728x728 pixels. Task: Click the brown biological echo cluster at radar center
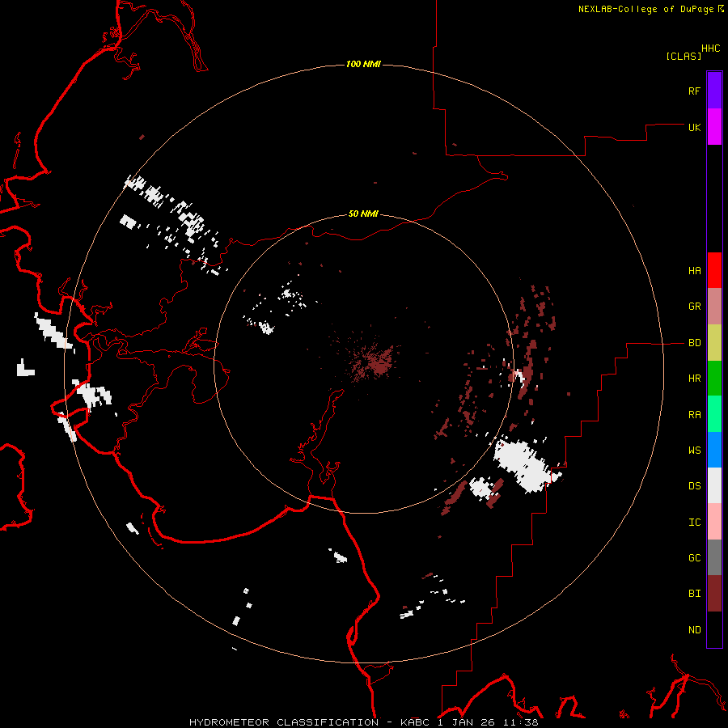tap(374, 362)
